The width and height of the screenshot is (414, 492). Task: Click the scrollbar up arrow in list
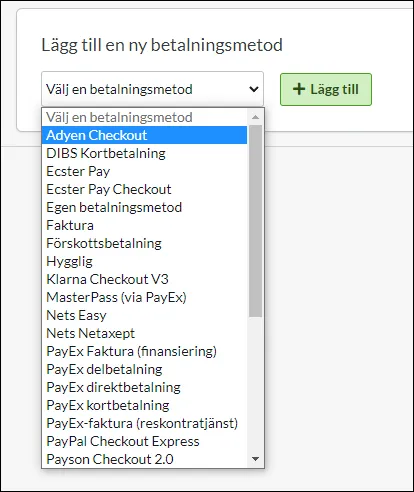point(256,117)
